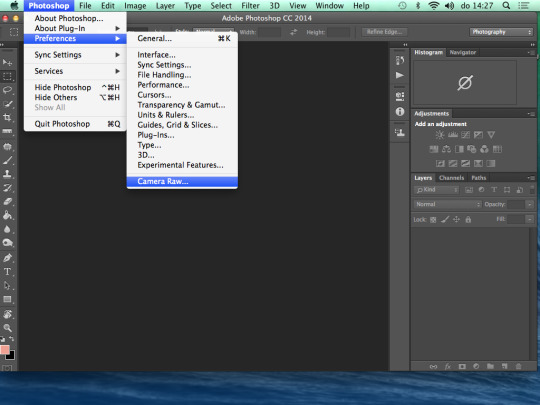
Task: Expand the Sync Settings submenu
Action: 76,55
